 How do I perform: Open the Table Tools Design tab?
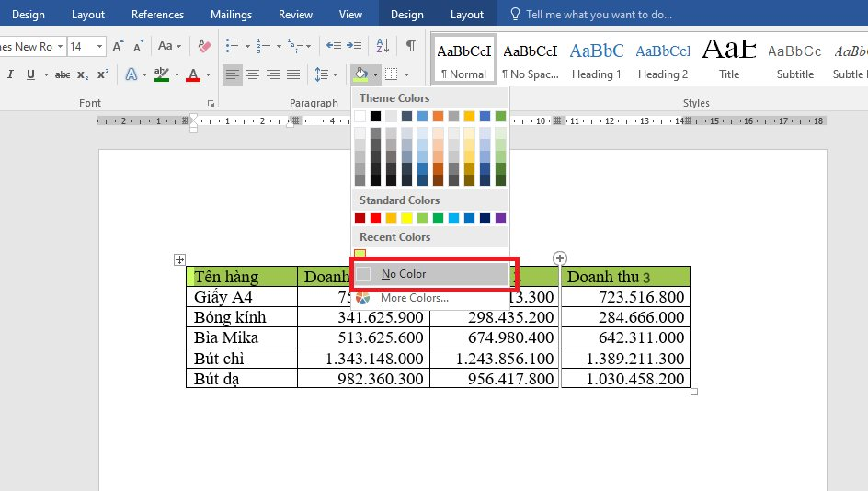click(x=406, y=15)
